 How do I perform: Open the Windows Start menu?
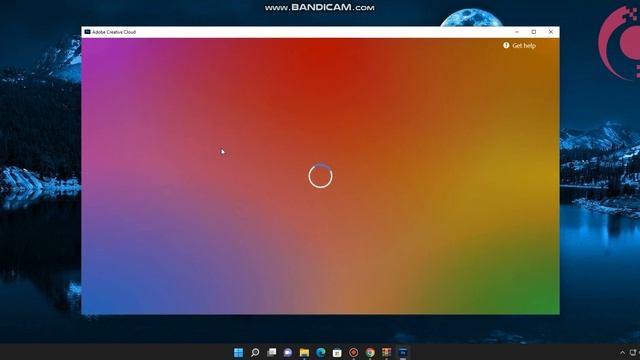tap(238, 352)
